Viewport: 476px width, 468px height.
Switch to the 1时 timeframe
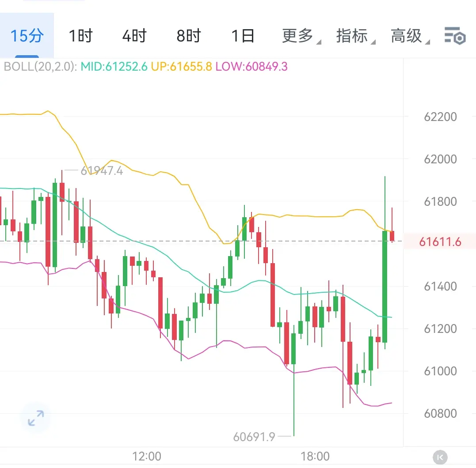80,36
